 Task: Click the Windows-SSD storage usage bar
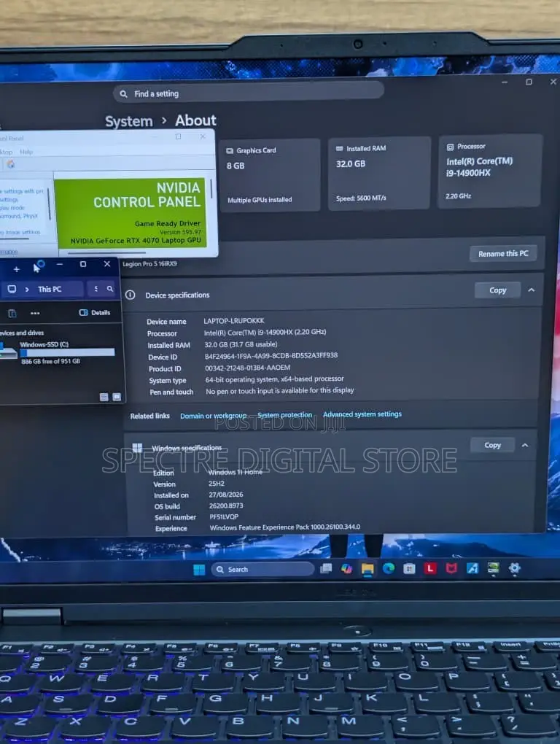pos(67,352)
